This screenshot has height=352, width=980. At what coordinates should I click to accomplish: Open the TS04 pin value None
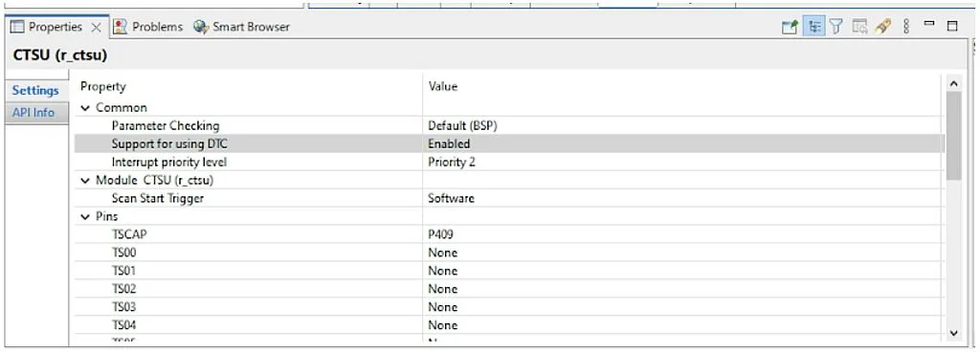click(x=442, y=325)
